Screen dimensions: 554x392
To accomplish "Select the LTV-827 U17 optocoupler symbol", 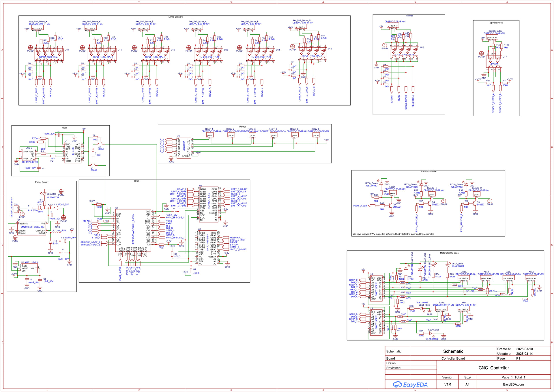I will coord(493,61).
